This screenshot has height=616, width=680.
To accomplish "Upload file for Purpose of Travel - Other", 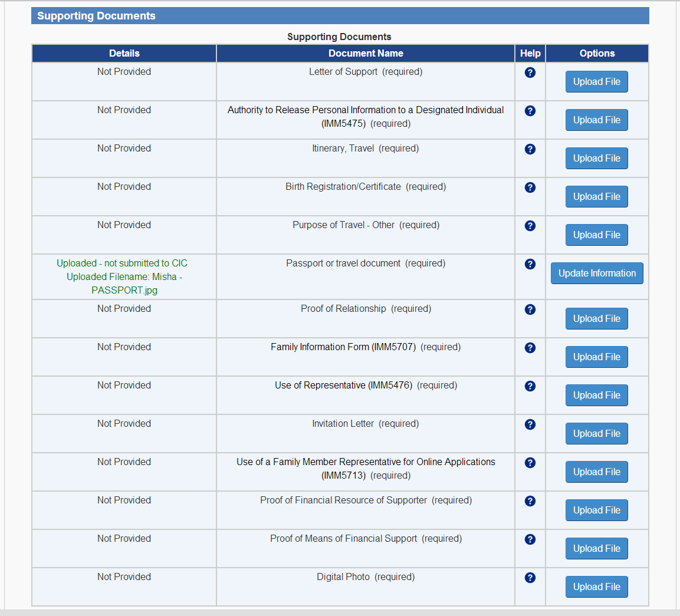I will point(597,235).
